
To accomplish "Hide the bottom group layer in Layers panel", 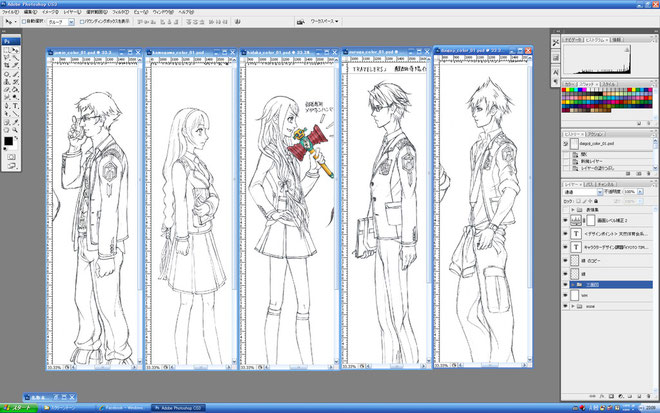I will [565, 306].
